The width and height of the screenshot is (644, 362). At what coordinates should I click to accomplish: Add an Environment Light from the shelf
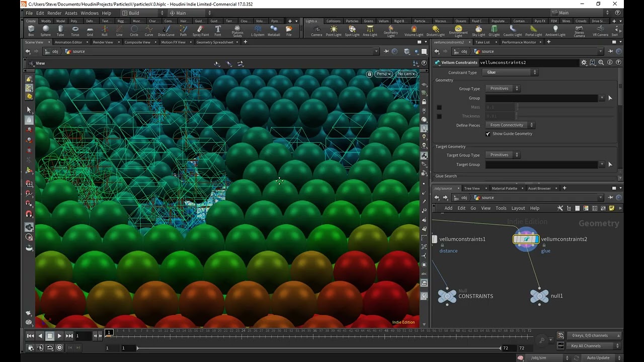pyautogui.click(x=458, y=32)
